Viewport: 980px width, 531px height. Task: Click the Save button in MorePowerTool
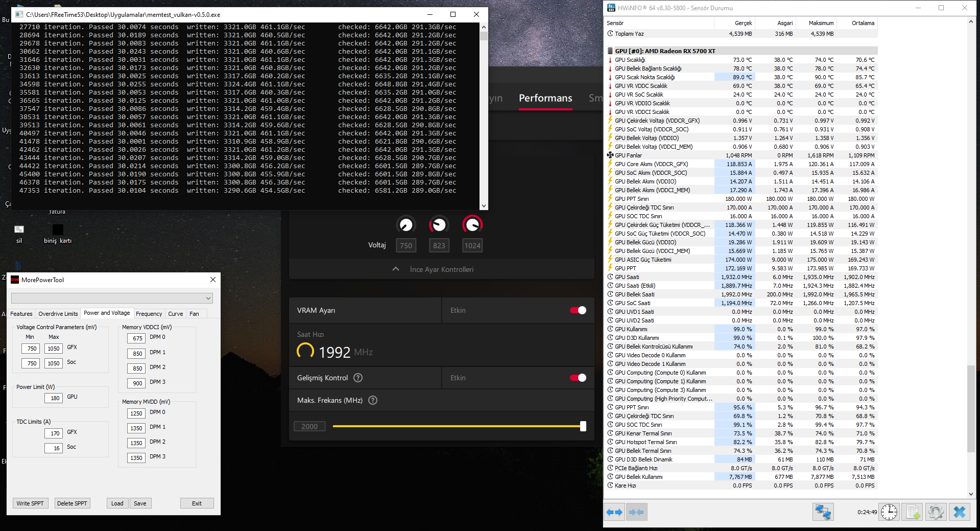pos(140,503)
